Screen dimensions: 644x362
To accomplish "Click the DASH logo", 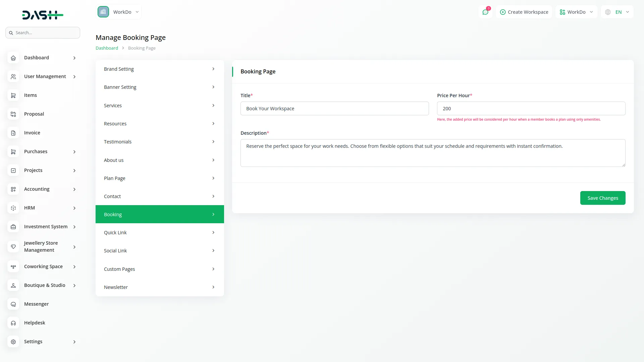I will coord(43,15).
